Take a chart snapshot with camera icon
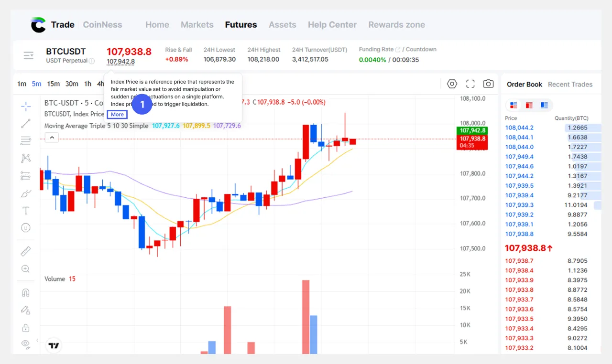The image size is (612, 364). pyautogui.click(x=488, y=84)
